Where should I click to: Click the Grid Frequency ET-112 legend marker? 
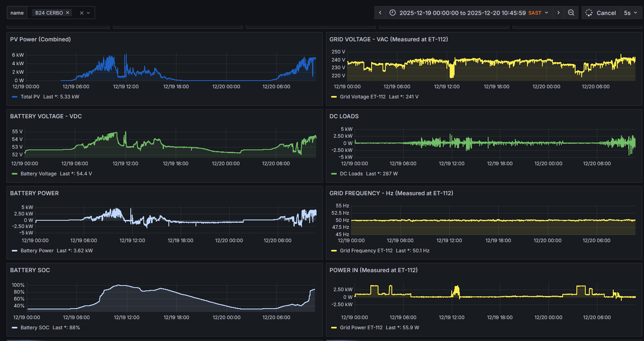tap(334, 251)
